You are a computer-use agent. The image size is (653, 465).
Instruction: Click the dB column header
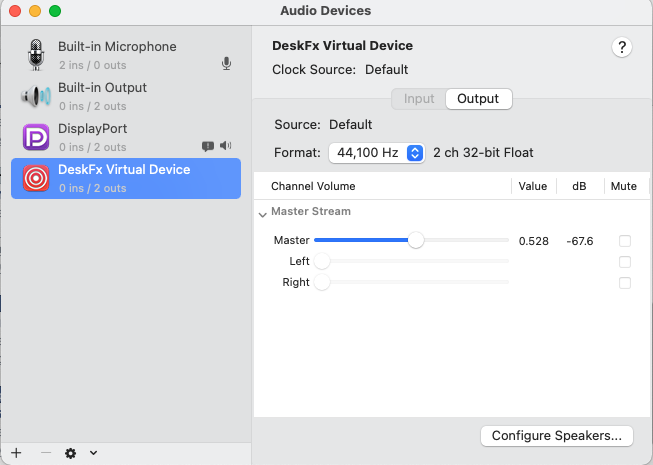click(579, 186)
